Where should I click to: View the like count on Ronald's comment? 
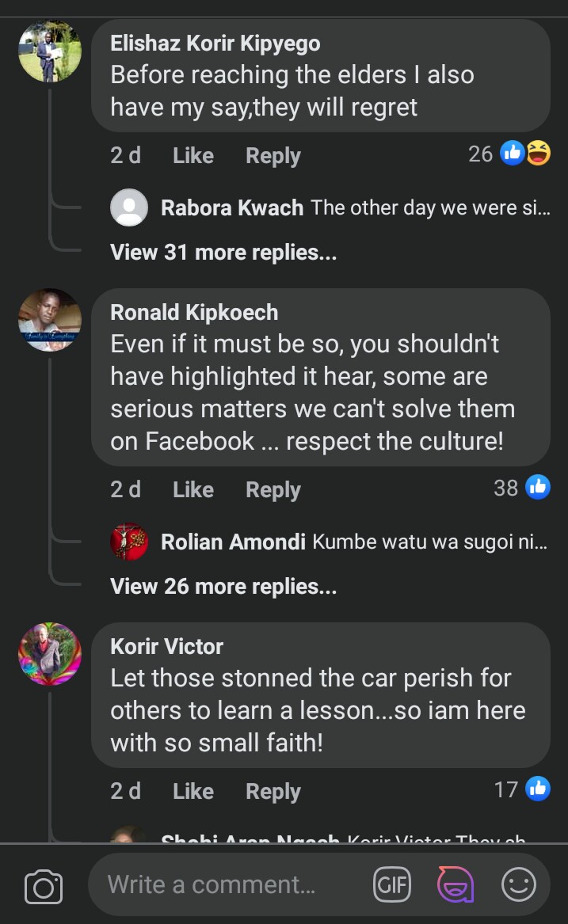(522, 488)
